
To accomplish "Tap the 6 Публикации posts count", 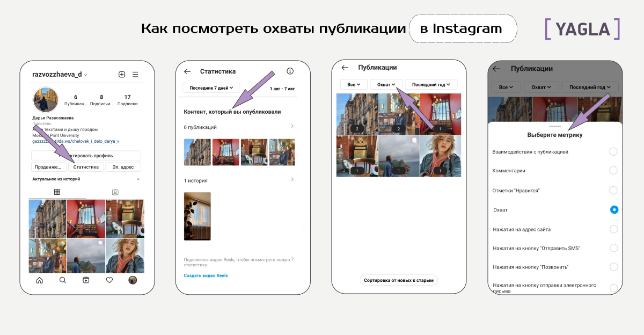I will 75,100.
